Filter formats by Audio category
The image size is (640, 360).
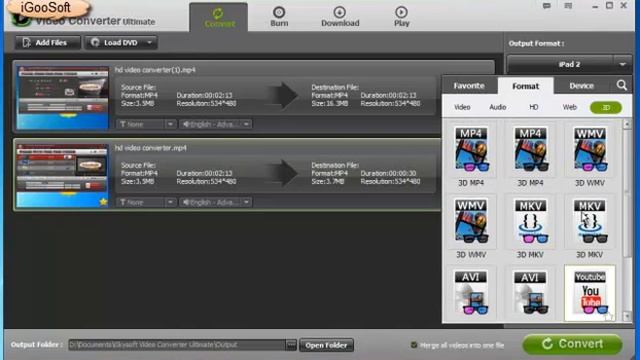[498, 107]
